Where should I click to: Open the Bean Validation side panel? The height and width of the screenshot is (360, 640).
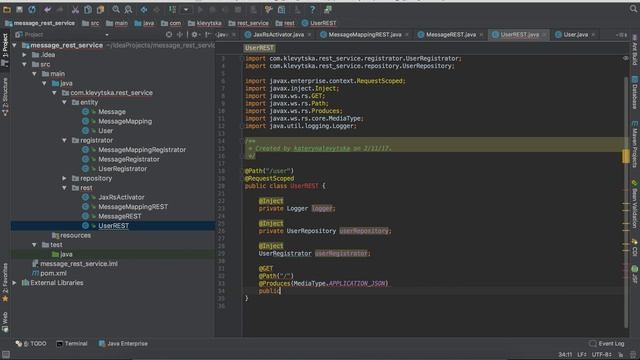point(635,204)
